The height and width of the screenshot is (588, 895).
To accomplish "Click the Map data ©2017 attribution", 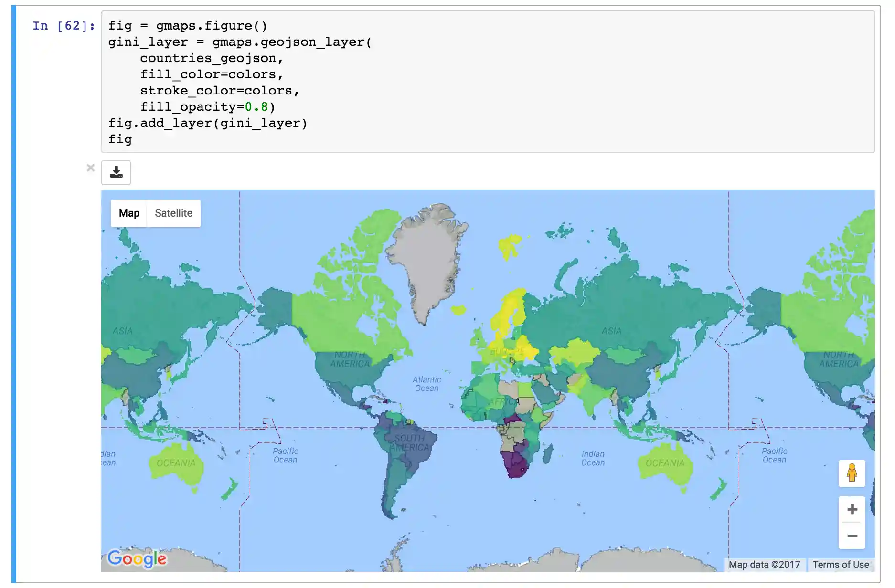I will (x=765, y=564).
